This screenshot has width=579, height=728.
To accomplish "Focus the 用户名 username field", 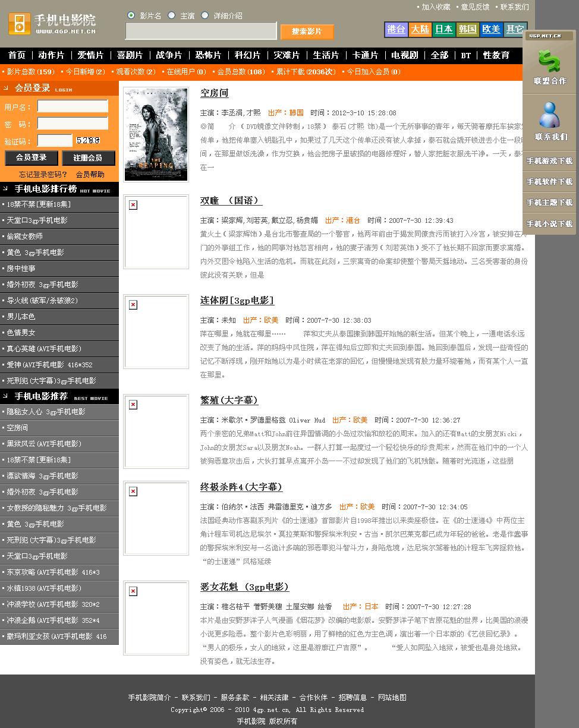I will pos(73,106).
